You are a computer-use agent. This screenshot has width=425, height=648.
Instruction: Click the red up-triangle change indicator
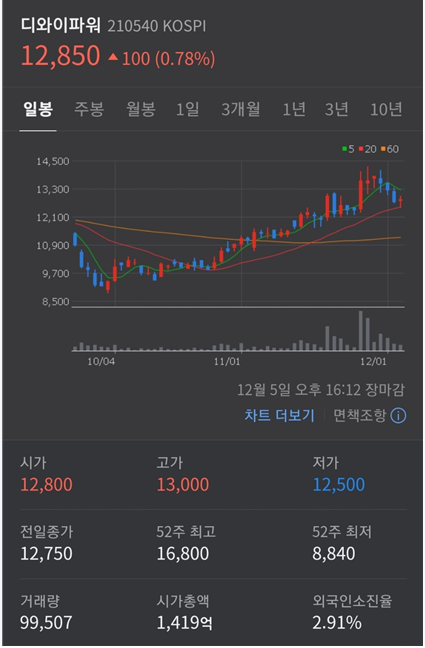[113, 57]
